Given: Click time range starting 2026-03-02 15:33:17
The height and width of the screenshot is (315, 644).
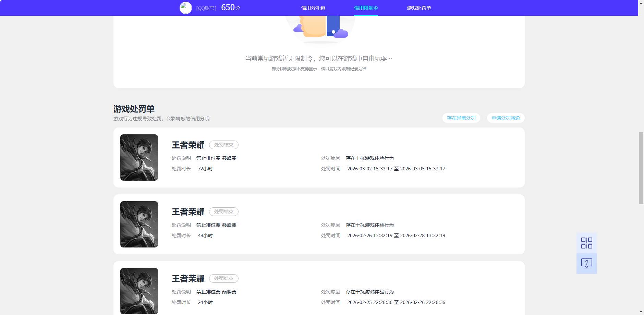Looking at the screenshot, I should point(396,169).
